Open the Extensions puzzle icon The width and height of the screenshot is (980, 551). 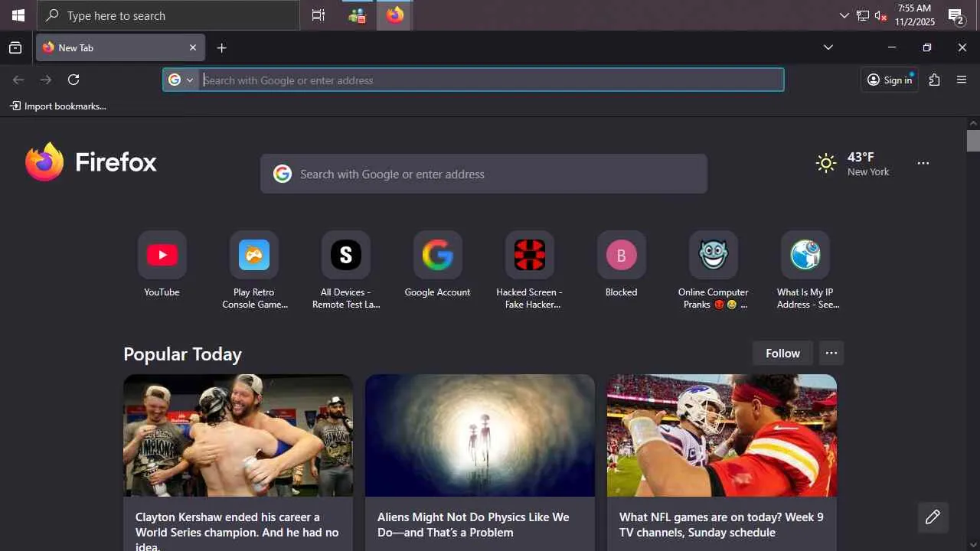tap(934, 80)
